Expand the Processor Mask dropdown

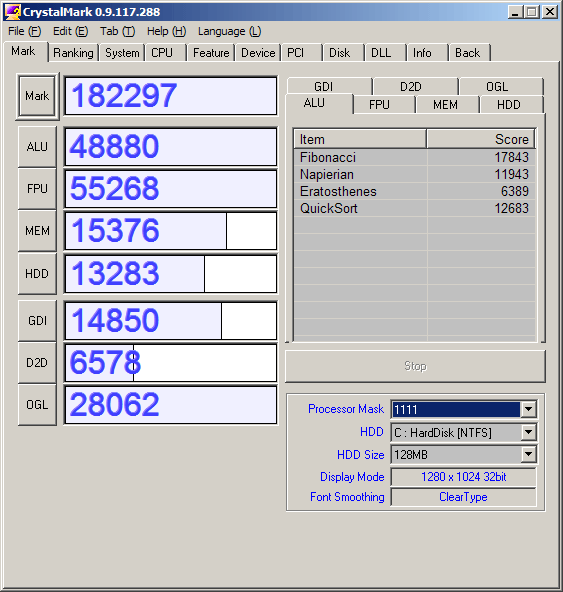528,409
